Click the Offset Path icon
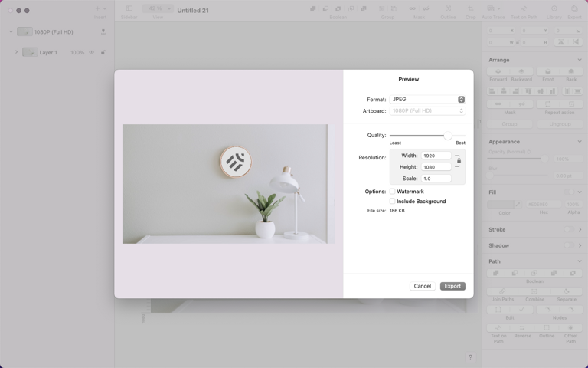588x368 pixels. 570,327
